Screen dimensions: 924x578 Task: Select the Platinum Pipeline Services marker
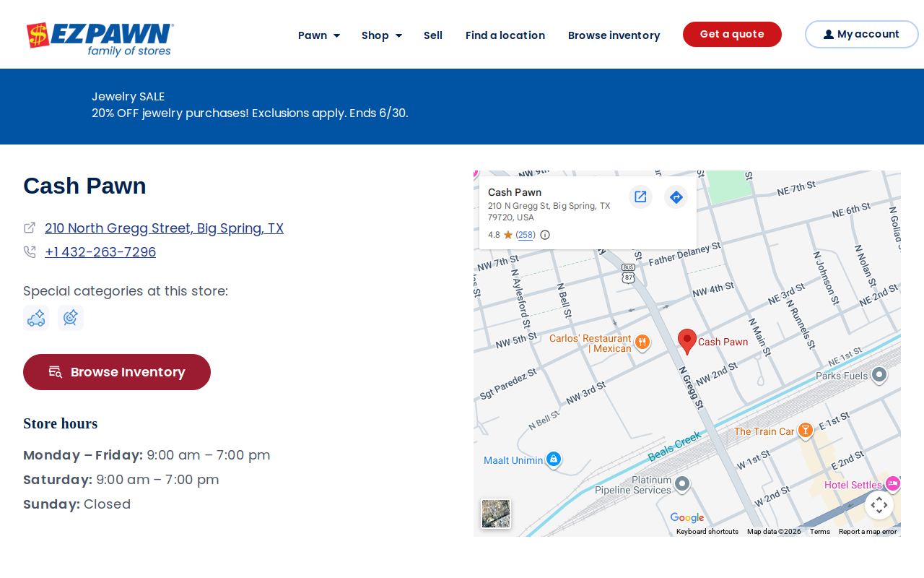(x=681, y=484)
